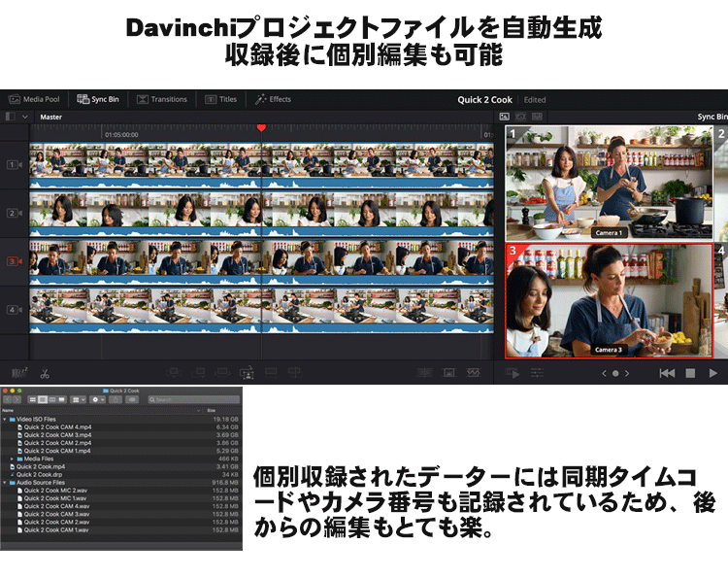Open the Media Pool panel
The width and height of the screenshot is (728, 578).
click(x=34, y=99)
